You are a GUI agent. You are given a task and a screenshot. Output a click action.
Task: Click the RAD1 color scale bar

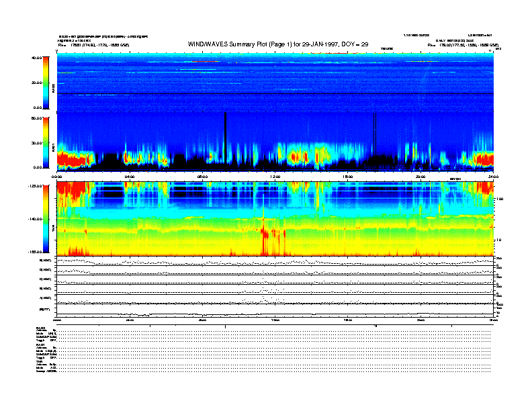click(x=46, y=142)
